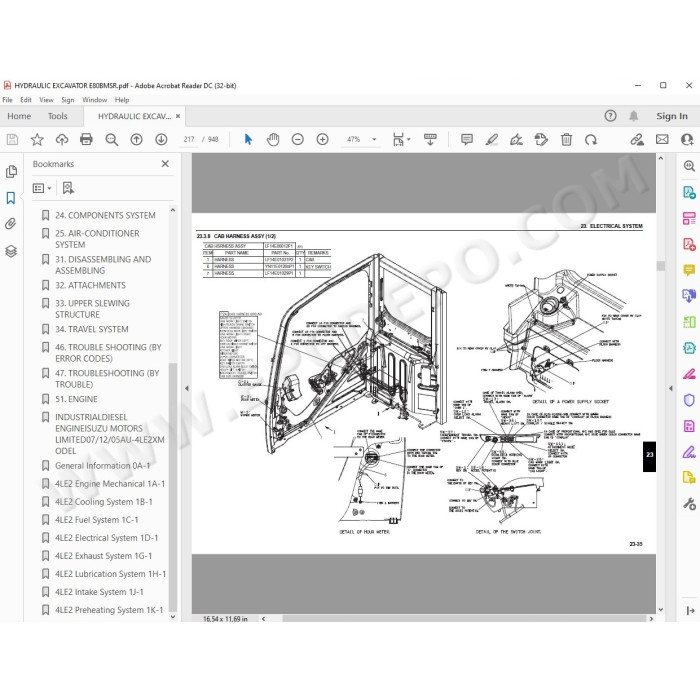Open bookmark 32. ATTACHMENTS
Viewport: 700px width, 700px height.
[x=90, y=285]
